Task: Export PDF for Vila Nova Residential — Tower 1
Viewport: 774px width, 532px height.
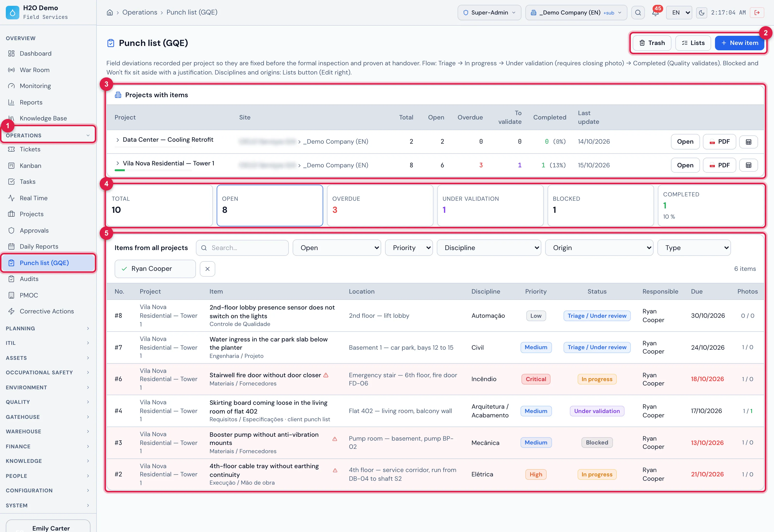Action: tap(719, 165)
